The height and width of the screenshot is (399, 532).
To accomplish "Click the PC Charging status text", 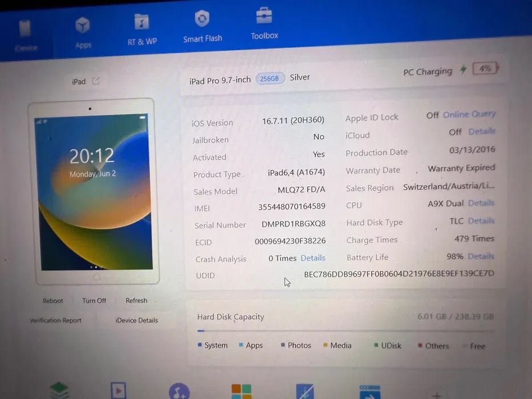I will [428, 72].
